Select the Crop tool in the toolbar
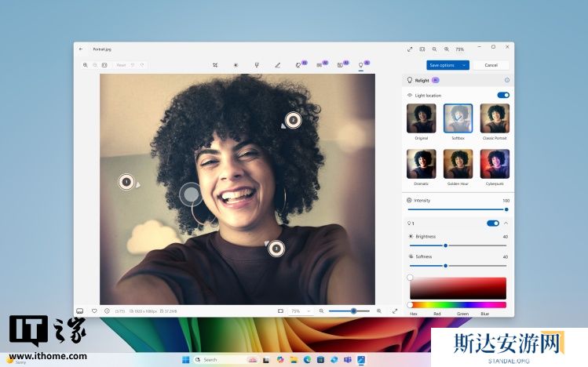This screenshot has width=588, height=367. [214, 65]
